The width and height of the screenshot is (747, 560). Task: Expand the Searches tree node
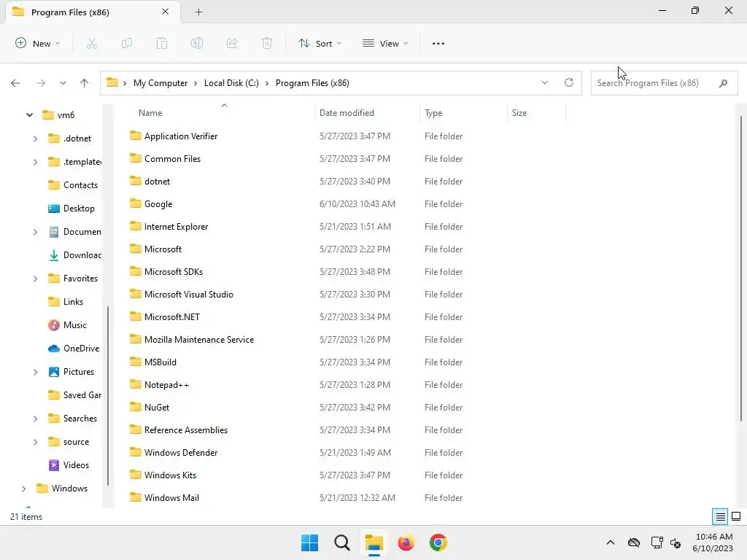click(35, 419)
